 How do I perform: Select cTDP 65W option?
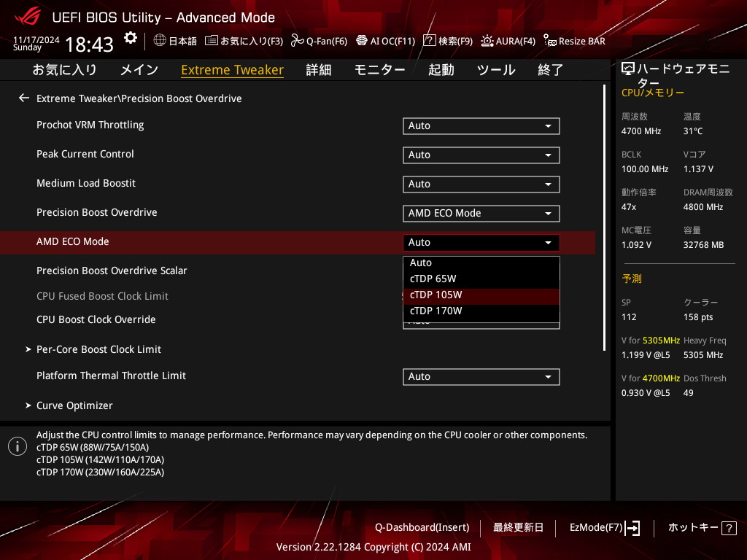coord(481,279)
